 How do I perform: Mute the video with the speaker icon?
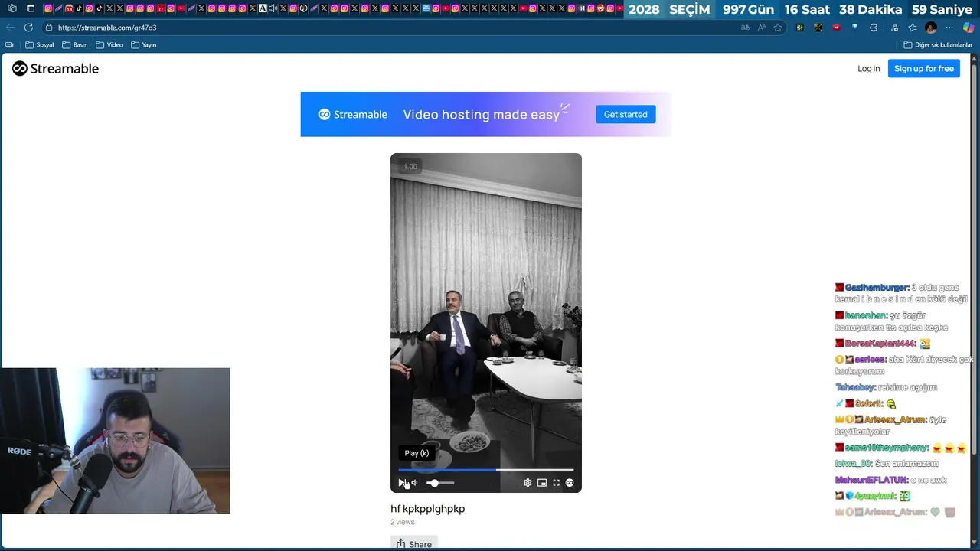click(414, 483)
